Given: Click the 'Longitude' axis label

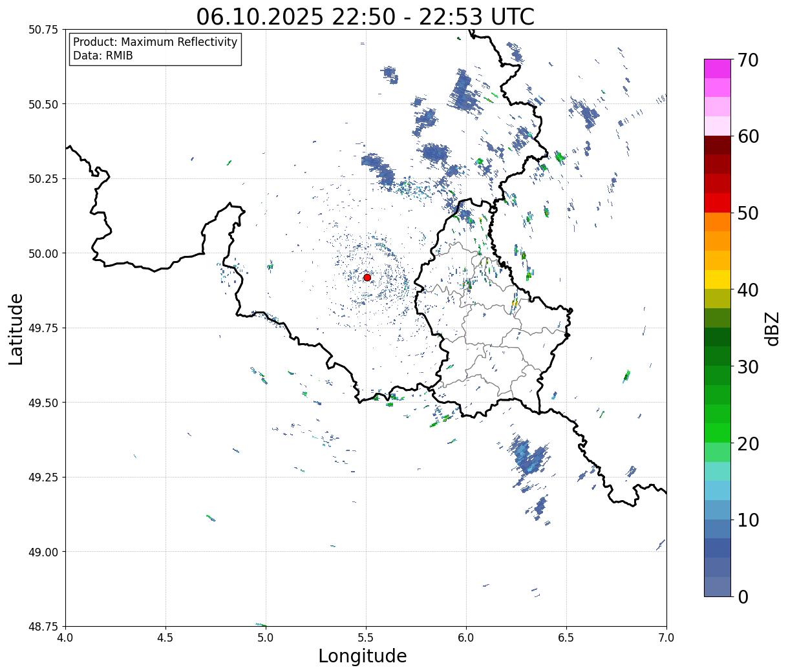Looking at the screenshot, I should [363, 656].
